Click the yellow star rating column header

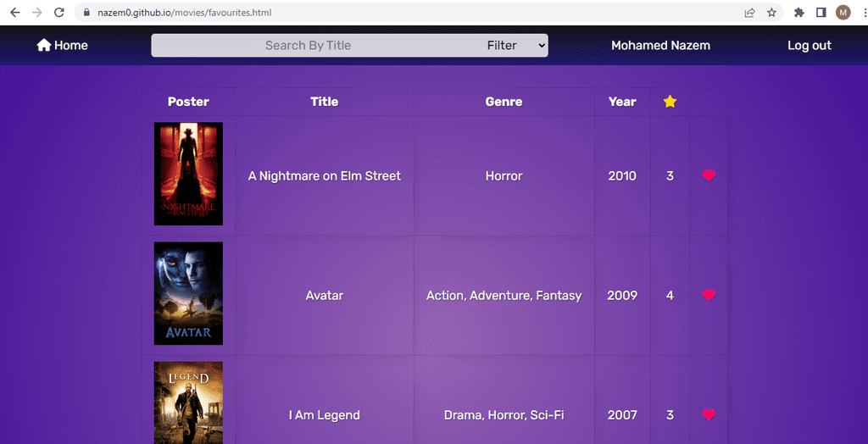670,102
